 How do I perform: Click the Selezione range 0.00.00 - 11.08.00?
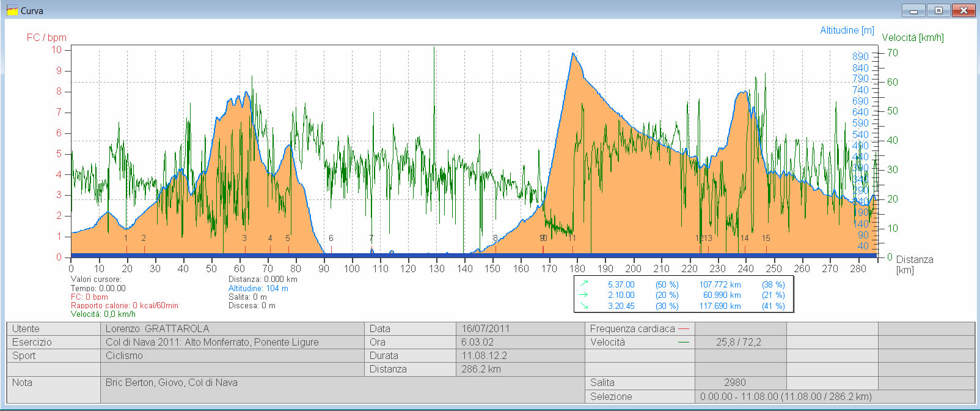pyautogui.click(x=786, y=396)
